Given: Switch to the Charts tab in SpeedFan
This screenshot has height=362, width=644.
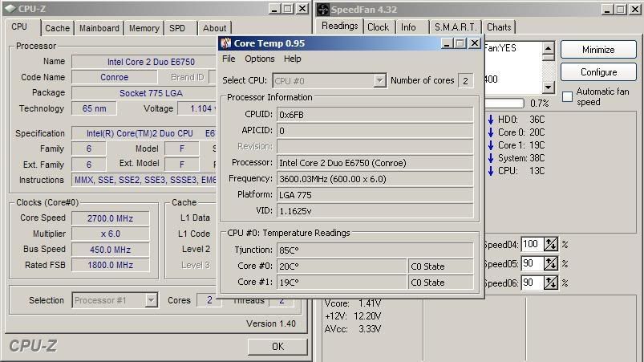Looking at the screenshot, I should click(499, 27).
